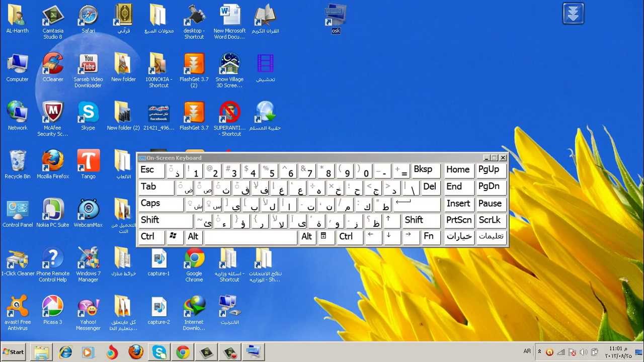Select the Tango desktop icon

pos(88,164)
